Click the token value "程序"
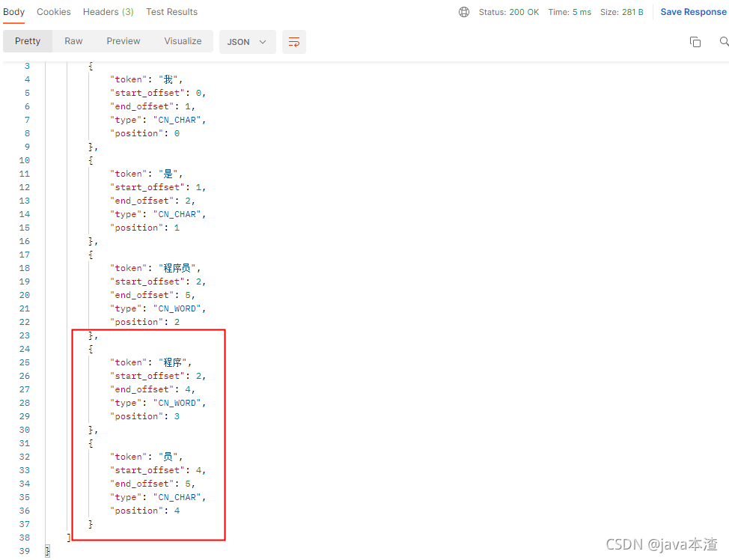 coord(172,363)
